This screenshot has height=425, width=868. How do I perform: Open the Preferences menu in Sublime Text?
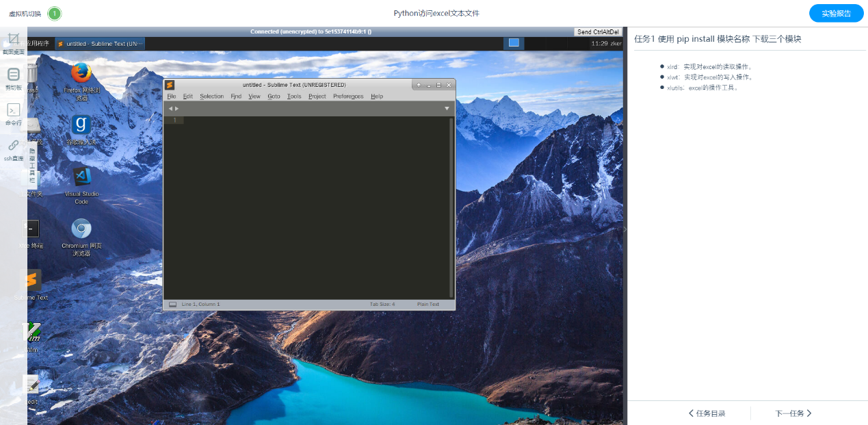[x=348, y=96]
